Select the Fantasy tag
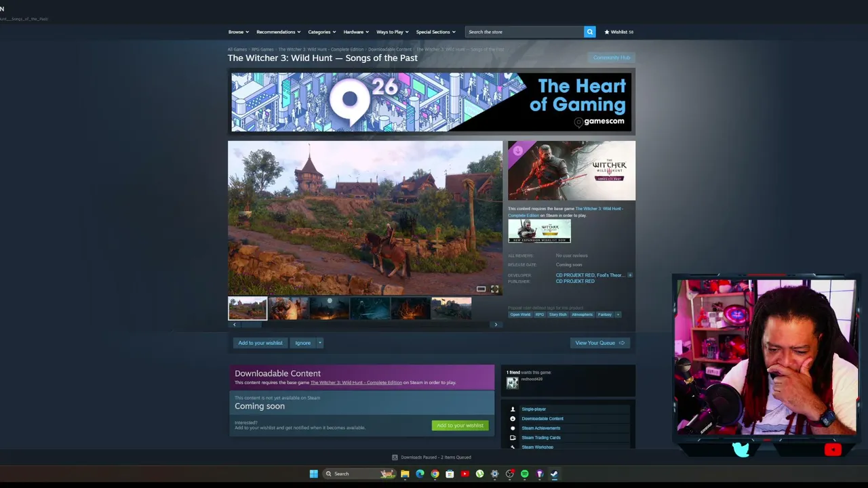This screenshot has height=488, width=868. point(605,314)
